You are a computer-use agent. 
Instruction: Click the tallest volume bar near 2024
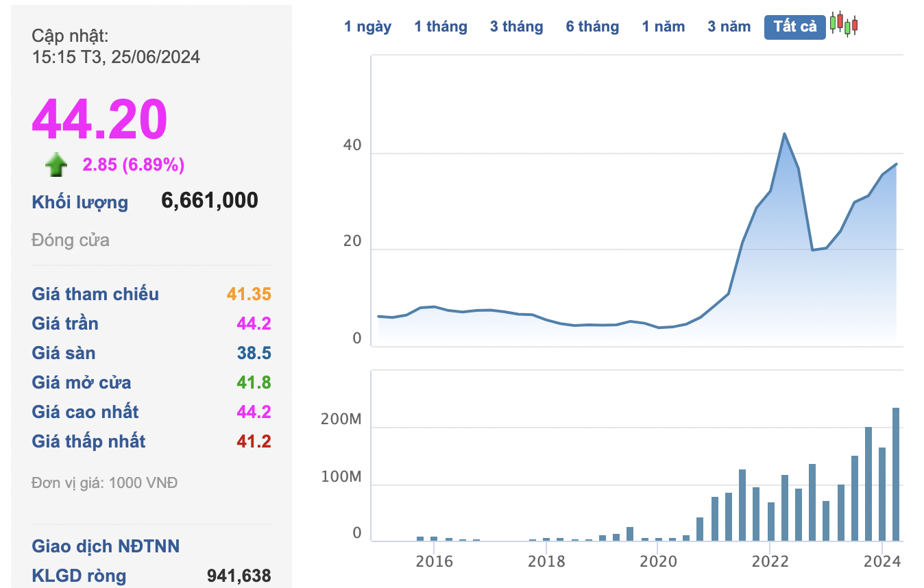click(x=896, y=474)
